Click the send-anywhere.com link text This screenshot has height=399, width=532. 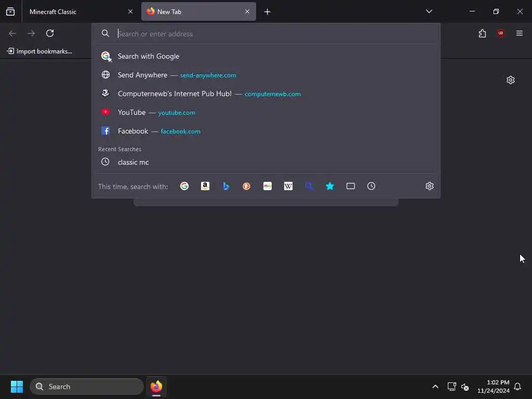[x=208, y=75]
